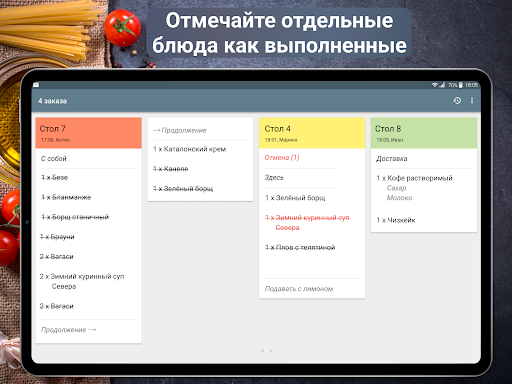512x384 pixels.
Task: Tap the notification icon in status bar
Action: pyautogui.click(x=36, y=85)
